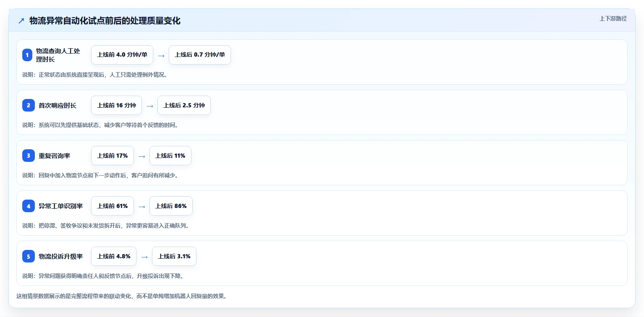
Task: Click the footer text 这组情景数据展示的是完整流程
Action: [122, 296]
